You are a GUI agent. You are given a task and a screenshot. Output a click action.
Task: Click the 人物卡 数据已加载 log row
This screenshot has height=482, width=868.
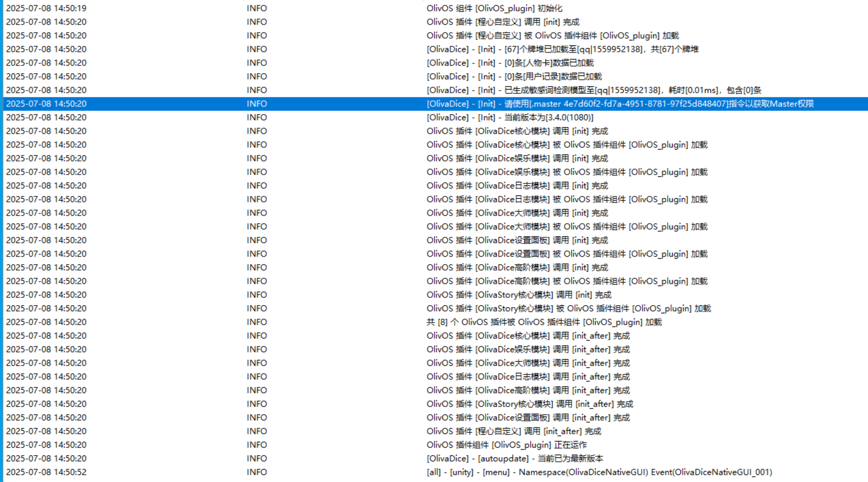[x=510, y=63]
